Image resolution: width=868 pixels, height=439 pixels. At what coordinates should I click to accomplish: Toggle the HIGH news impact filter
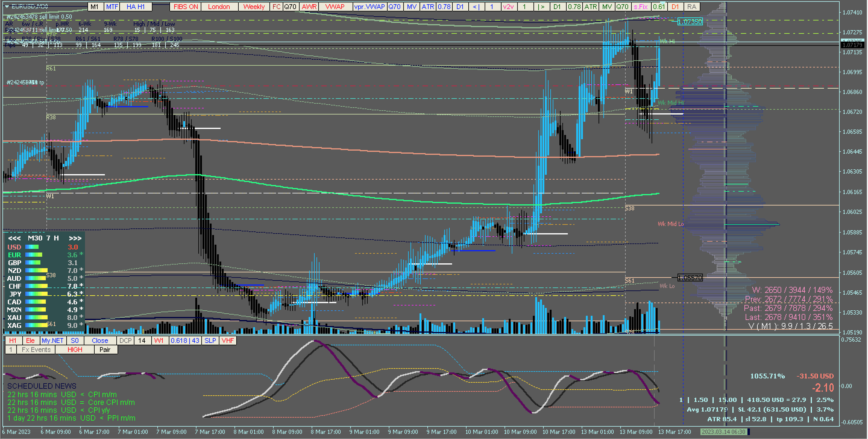(75, 350)
